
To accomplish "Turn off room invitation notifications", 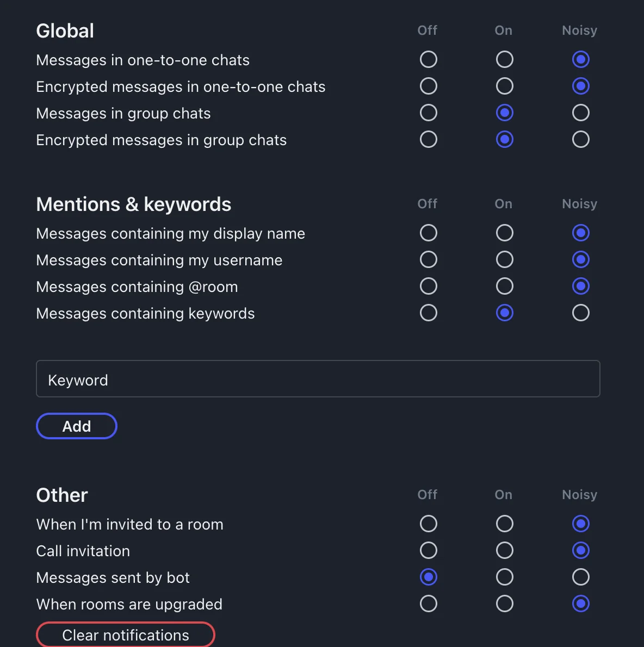I will 429,524.
